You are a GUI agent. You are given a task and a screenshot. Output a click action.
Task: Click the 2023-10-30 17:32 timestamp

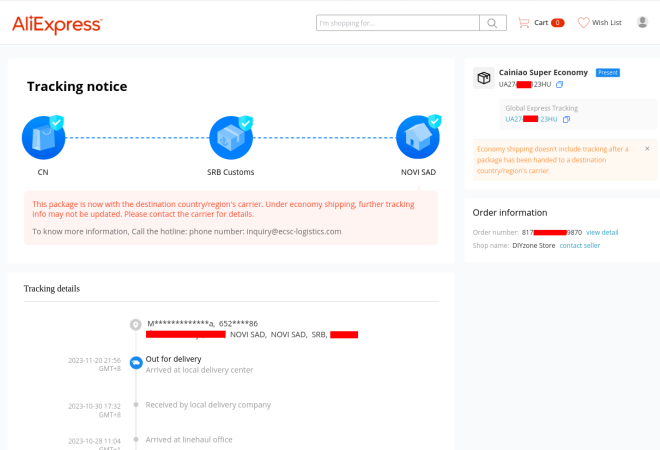coord(94,406)
